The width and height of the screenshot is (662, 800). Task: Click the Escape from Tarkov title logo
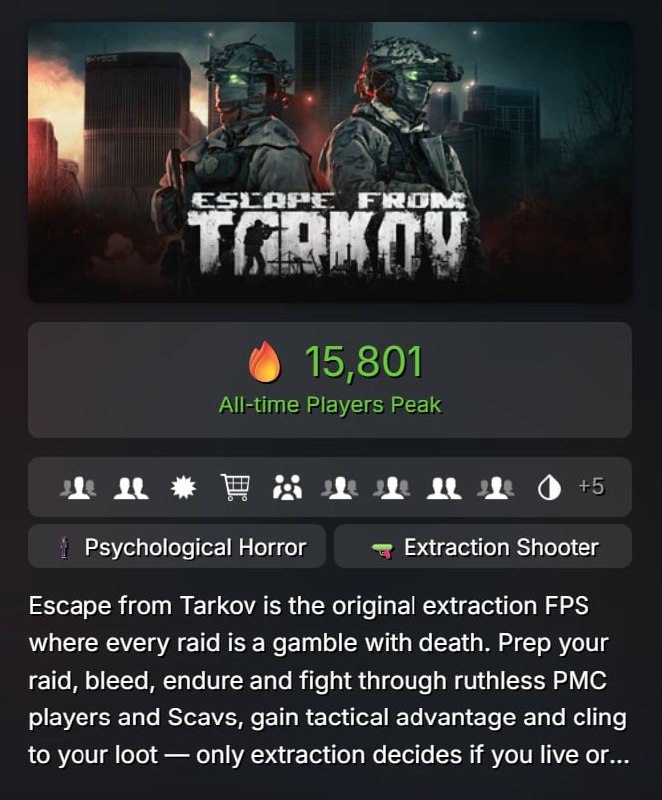click(330, 231)
